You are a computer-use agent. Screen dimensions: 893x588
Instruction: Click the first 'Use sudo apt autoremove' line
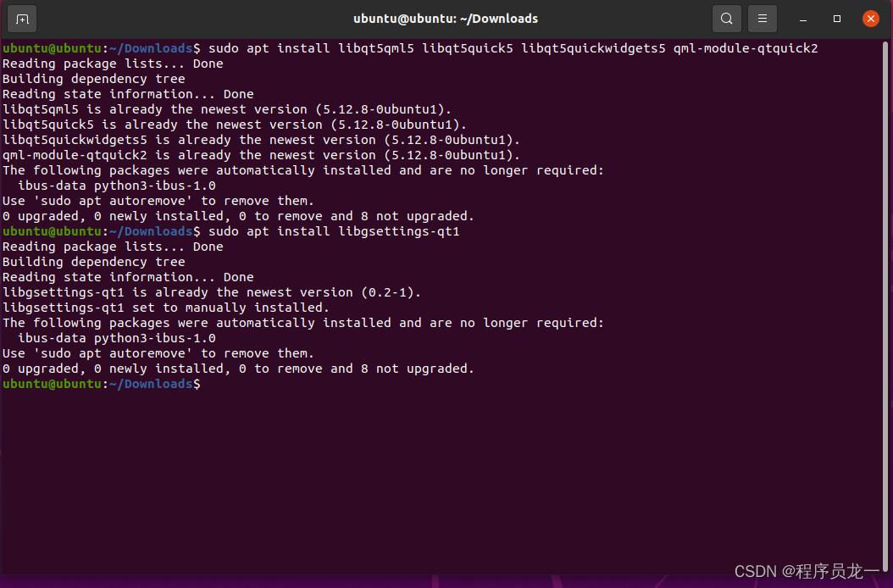(x=158, y=201)
